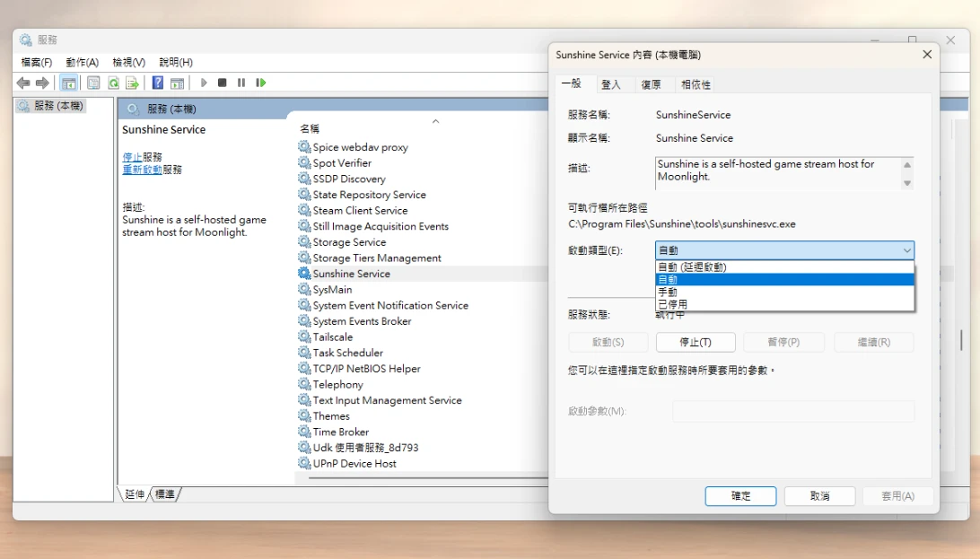Click the gear icon beside Sunshine Service row
980x559 pixels.
click(x=304, y=274)
